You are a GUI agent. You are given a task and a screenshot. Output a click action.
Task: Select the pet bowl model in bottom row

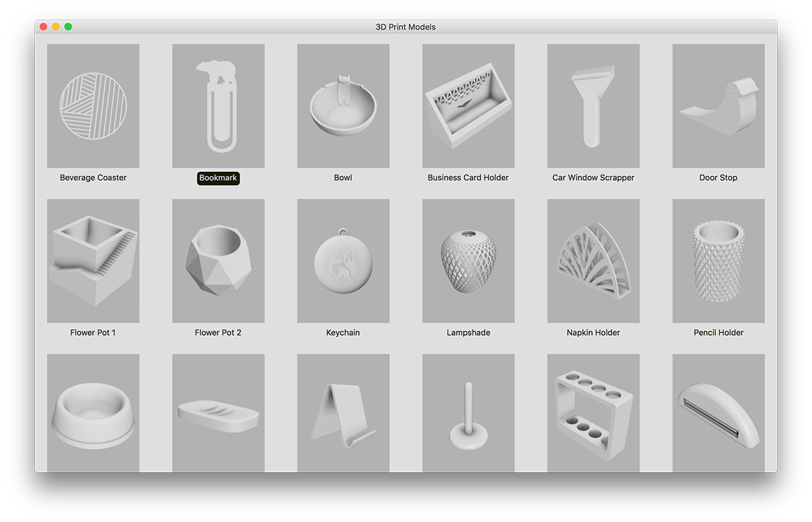click(x=93, y=413)
